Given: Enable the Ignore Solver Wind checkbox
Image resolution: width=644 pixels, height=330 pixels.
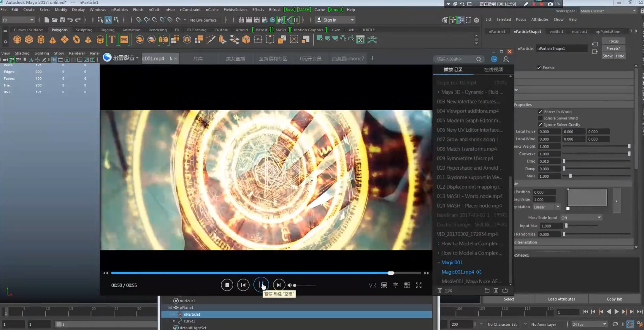Looking at the screenshot, I should coord(540,118).
